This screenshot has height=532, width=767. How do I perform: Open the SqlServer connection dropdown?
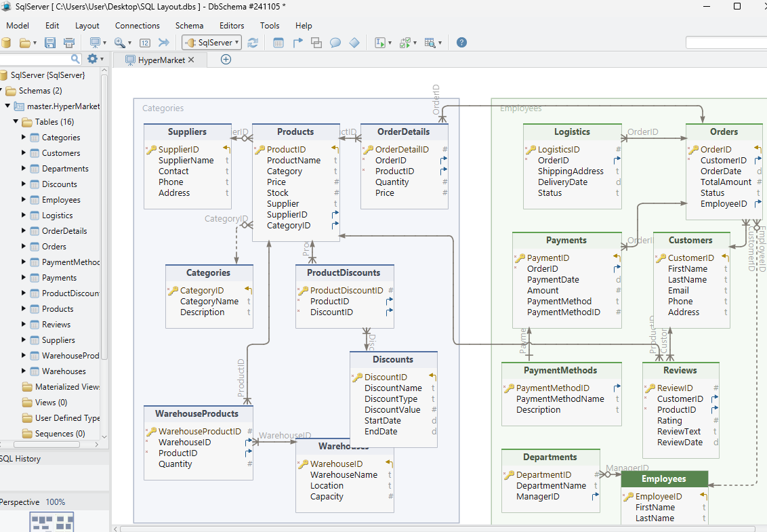[x=212, y=43]
